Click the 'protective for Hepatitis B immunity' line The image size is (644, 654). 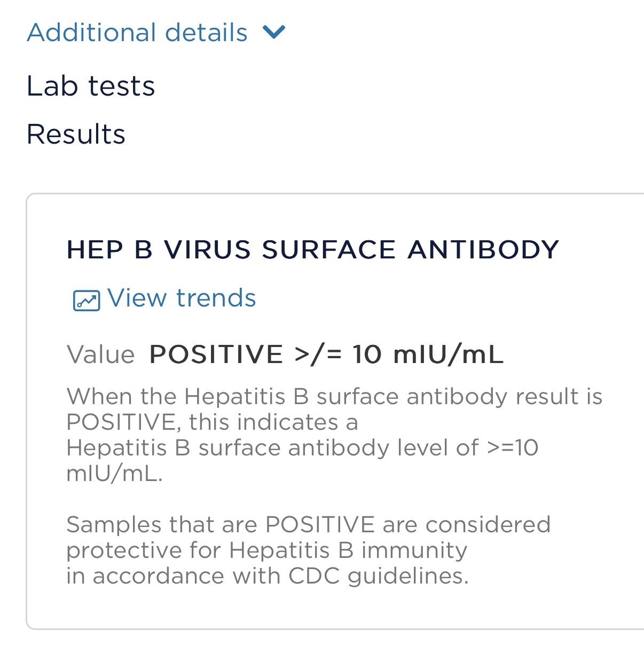pos(267,550)
